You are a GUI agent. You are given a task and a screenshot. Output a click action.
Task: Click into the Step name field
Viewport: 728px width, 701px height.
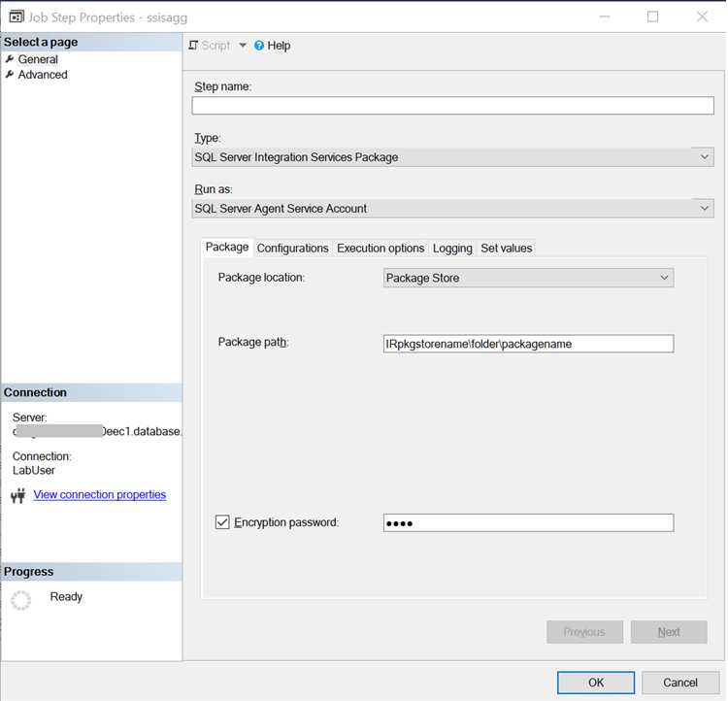[x=452, y=106]
